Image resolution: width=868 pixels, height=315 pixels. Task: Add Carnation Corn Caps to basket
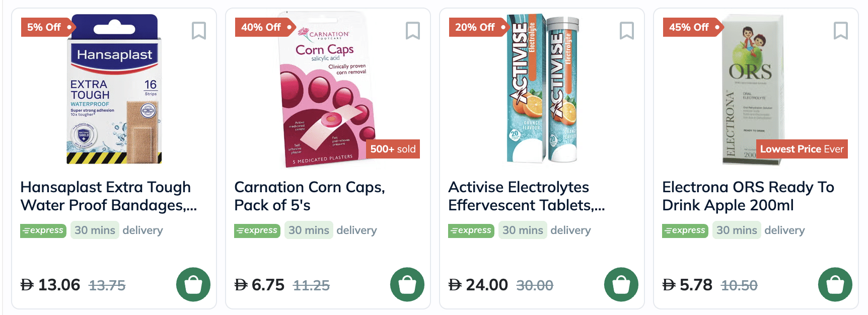(407, 284)
